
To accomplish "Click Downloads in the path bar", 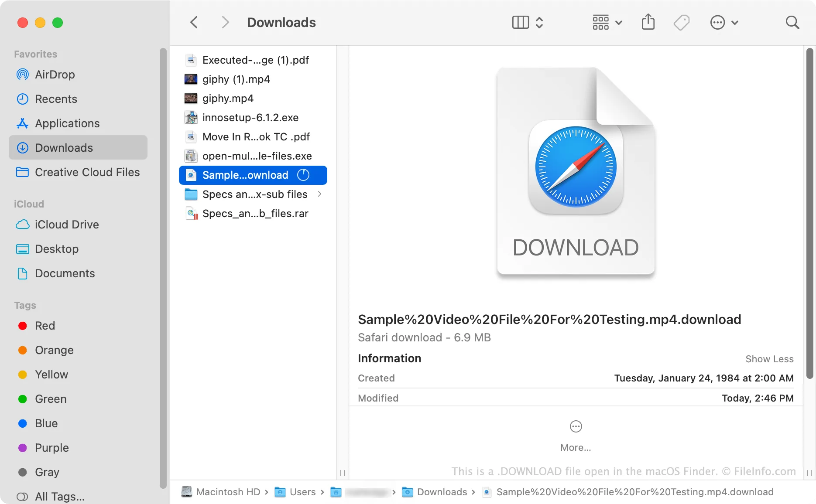I will (x=435, y=492).
